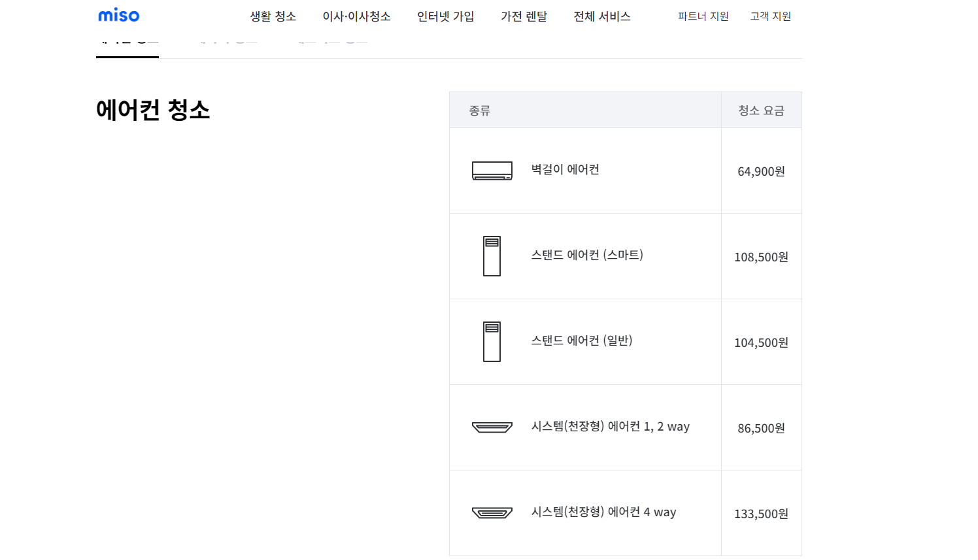Click the 스탠드 에어컨 (스마트) label

click(587, 255)
